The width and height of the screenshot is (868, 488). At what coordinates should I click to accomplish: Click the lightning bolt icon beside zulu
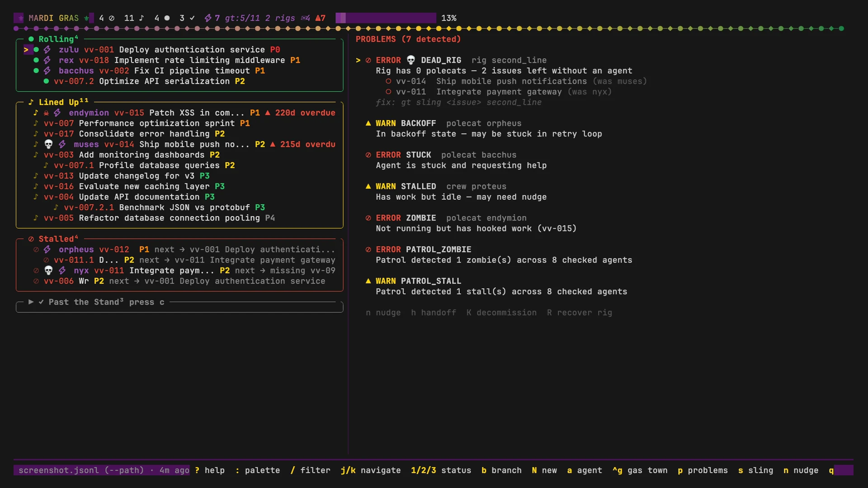point(47,50)
